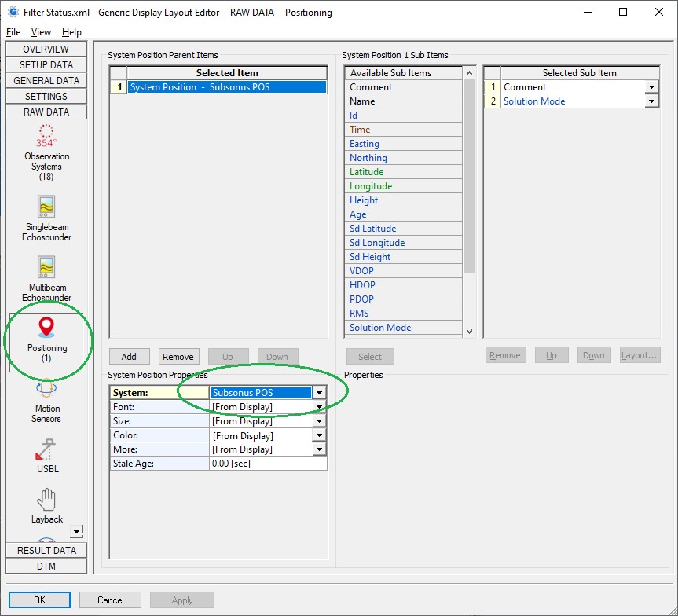Click the Stale Age value field
The image size is (678, 616).
(267, 464)
